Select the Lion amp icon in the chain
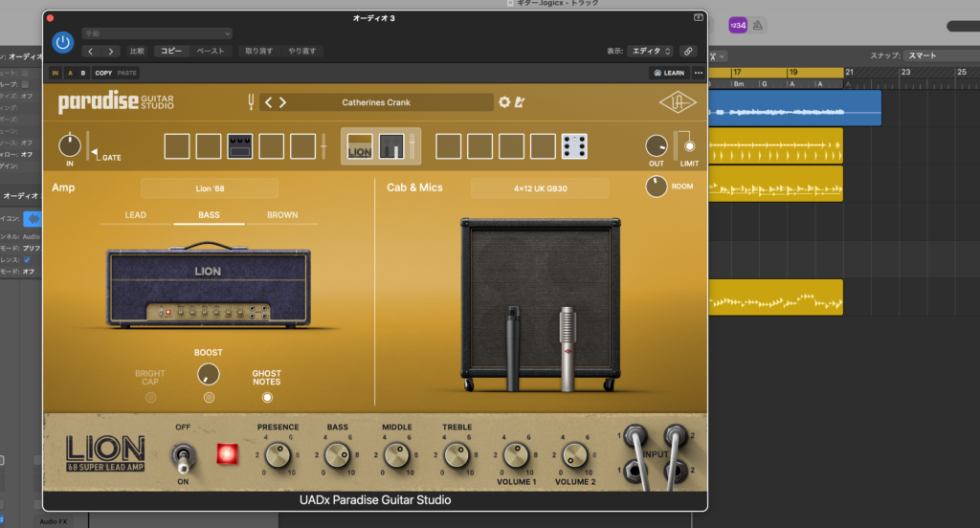This screenshot has width=980, height=528. 361,146
